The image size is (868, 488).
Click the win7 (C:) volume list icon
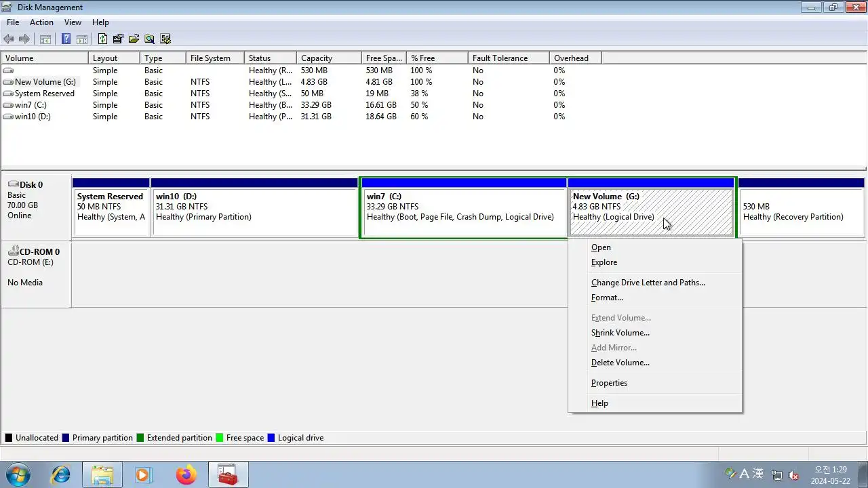tap(8, 105)
